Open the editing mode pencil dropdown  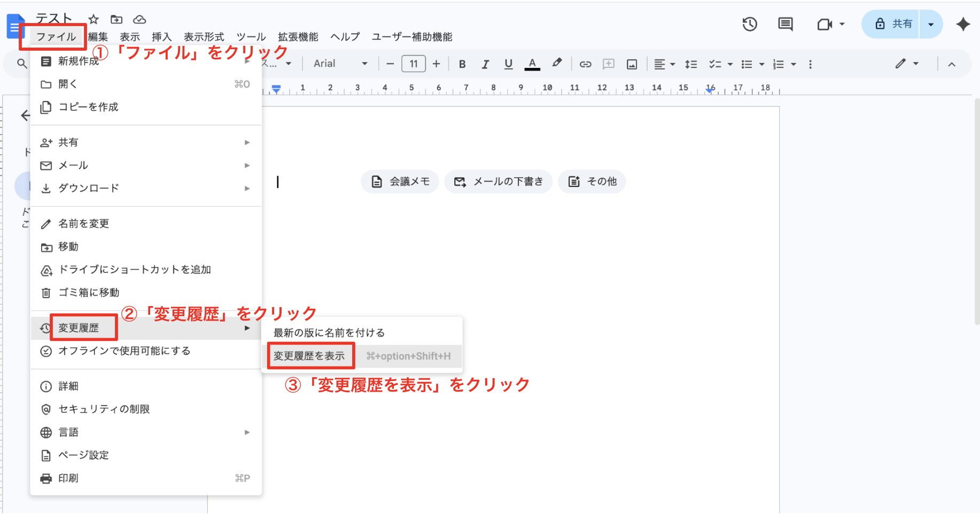[x=907, y=64]
